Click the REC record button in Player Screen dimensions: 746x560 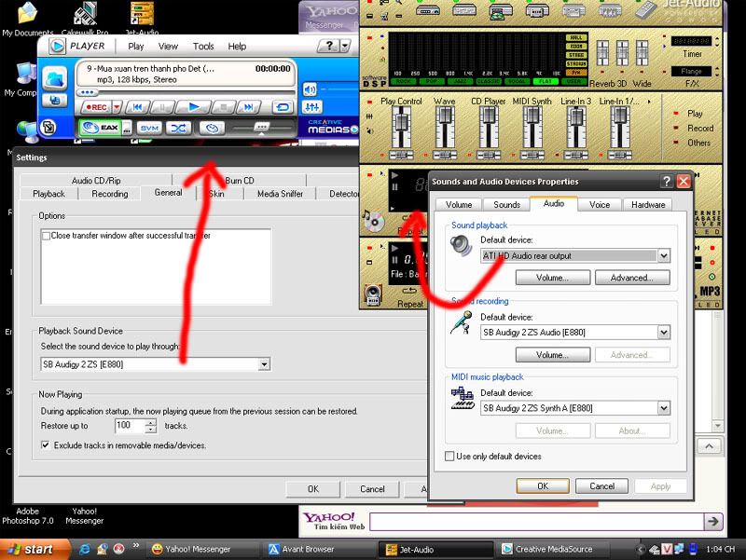[96, 107]
